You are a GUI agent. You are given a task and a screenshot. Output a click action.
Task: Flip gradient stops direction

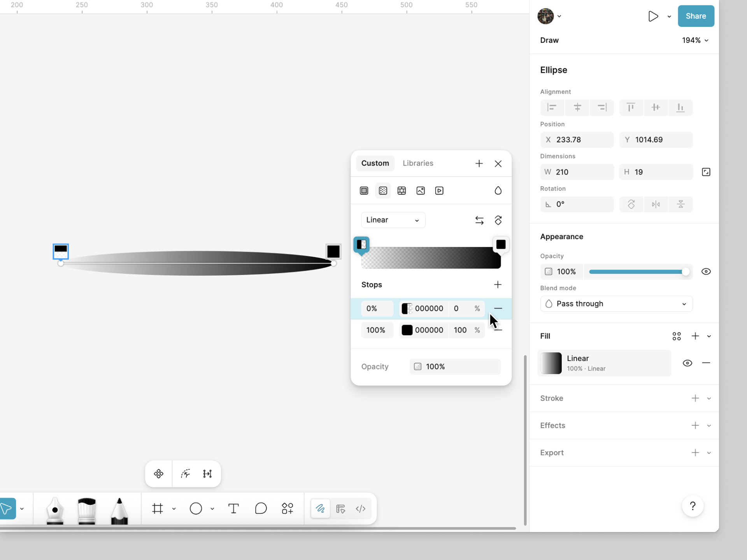[x=479, y=220]
